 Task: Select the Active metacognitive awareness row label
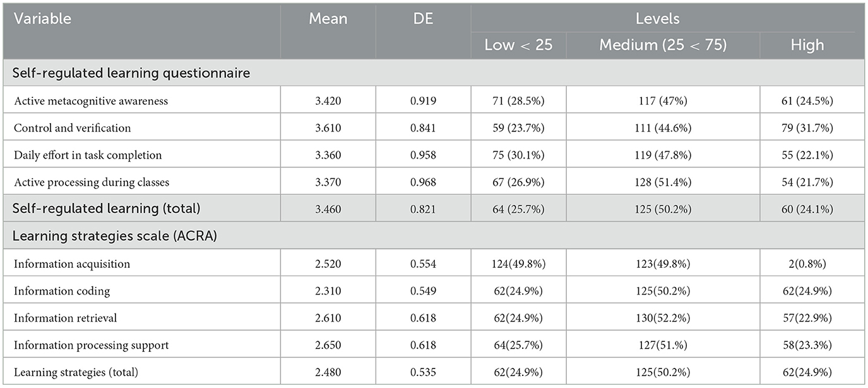click(90, 101)
